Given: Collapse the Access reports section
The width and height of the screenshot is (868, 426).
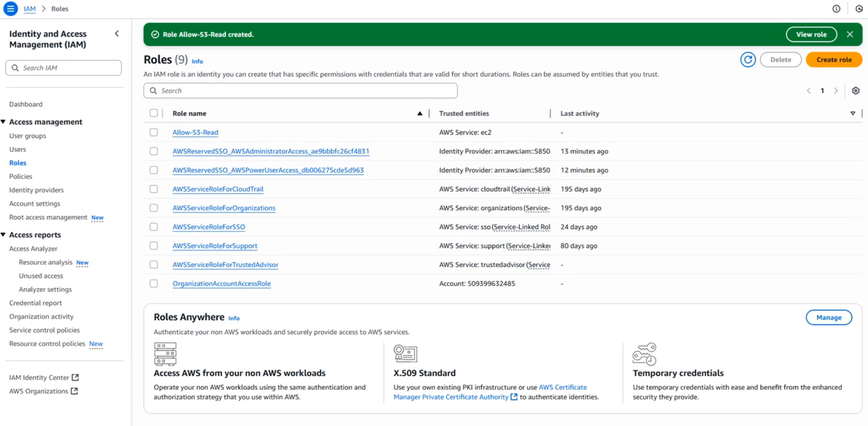Looking at the screenshot, I should click(x=3, y=235).
